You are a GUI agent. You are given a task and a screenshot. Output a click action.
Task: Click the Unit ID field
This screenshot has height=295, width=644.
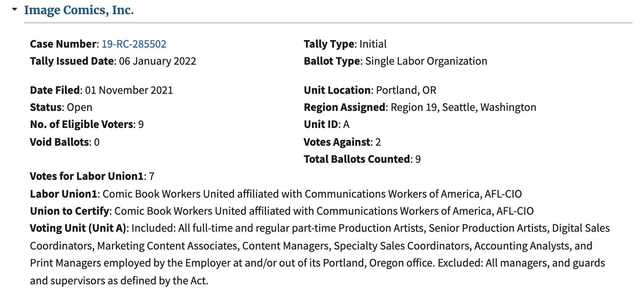coord(327,124)
